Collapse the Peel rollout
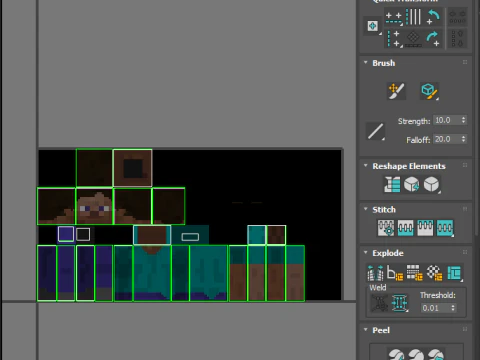The image size is (480, 360). coord(366,330)
